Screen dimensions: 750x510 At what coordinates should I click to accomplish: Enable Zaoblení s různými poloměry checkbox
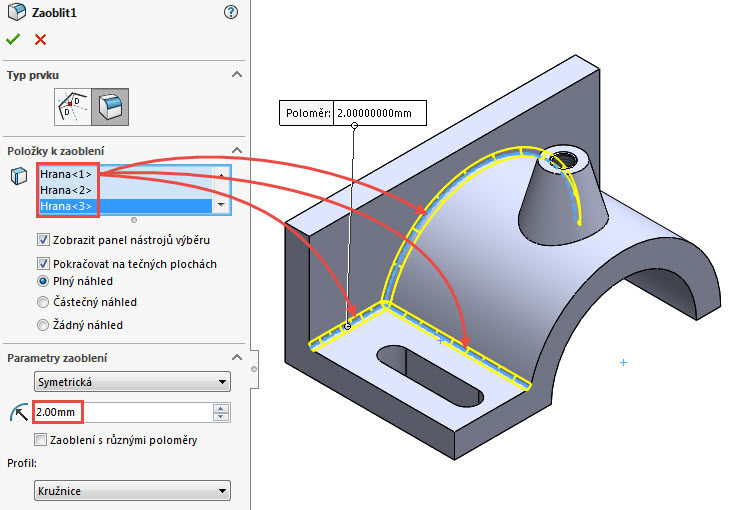tap(41, 440)
